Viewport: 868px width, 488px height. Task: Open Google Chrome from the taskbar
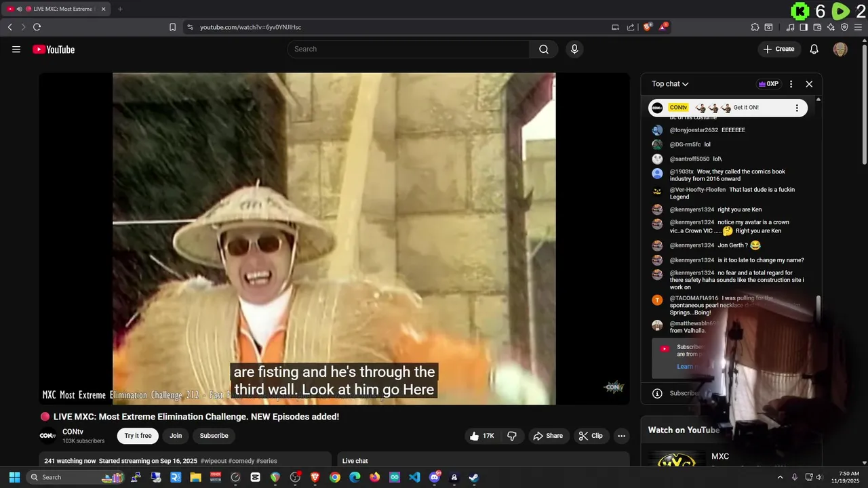click(x=335, y=477)
